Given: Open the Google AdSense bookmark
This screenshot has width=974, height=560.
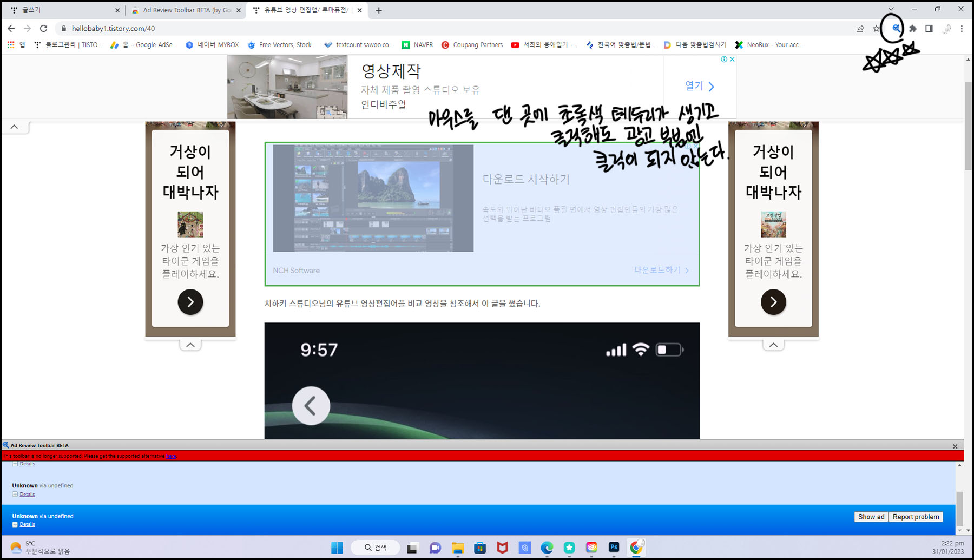Looking at the screenshot, I should click(x=143, y=45).
